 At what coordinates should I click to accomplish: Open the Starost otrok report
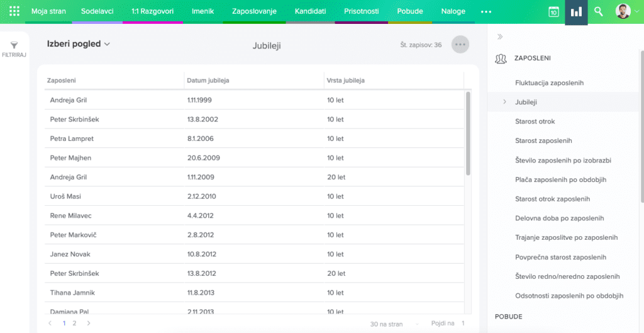[x=535, y=121]
